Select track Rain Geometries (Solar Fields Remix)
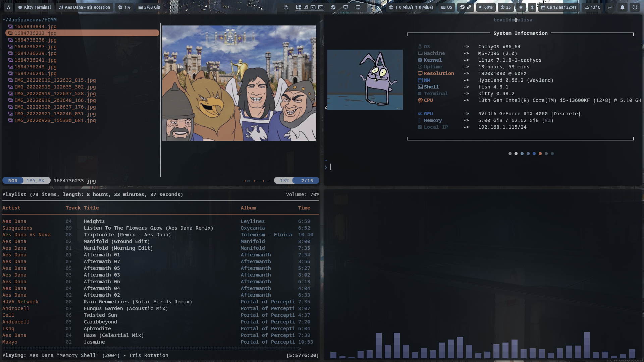This screenshot has width=644, height=362. click(x=161, y=302)
